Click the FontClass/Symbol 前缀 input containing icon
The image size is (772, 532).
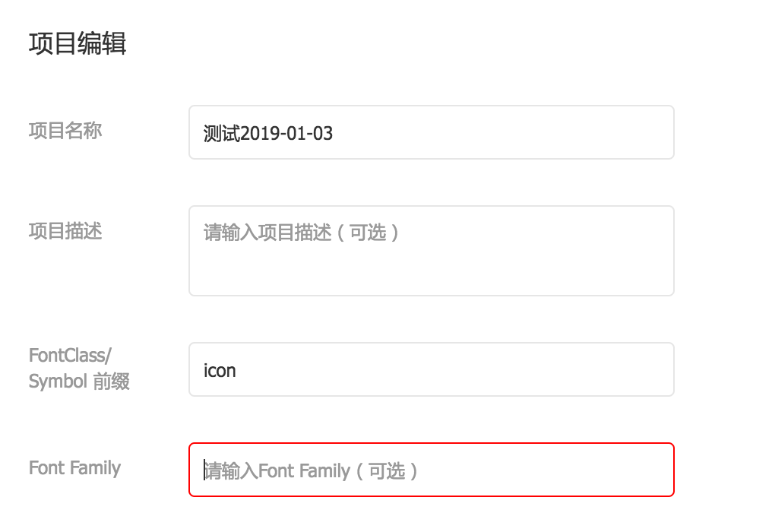(431, 369)
